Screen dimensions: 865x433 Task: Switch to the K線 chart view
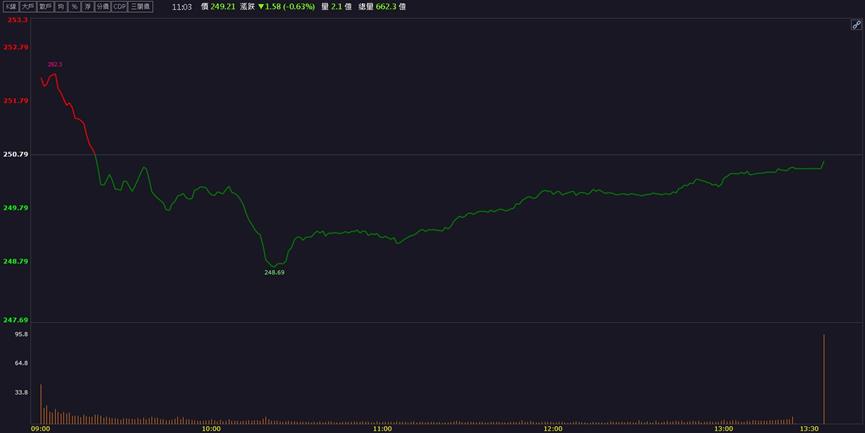click(x=10, y=7)
